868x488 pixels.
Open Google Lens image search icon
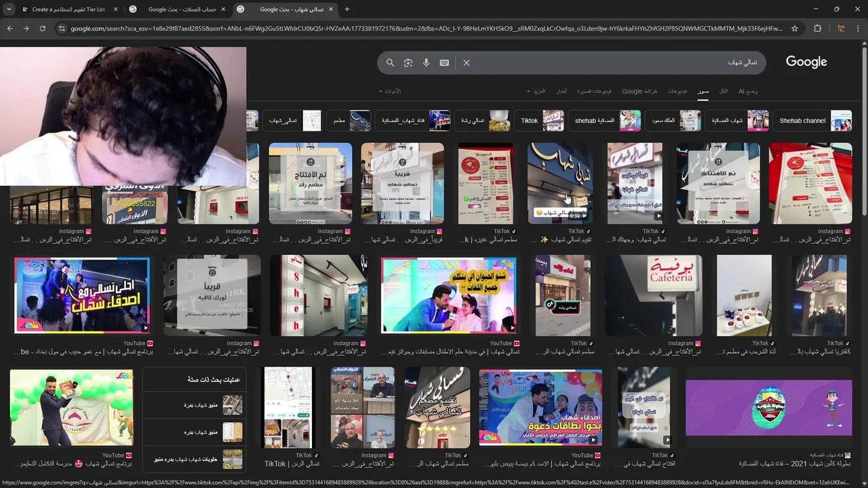click(408, 62)
